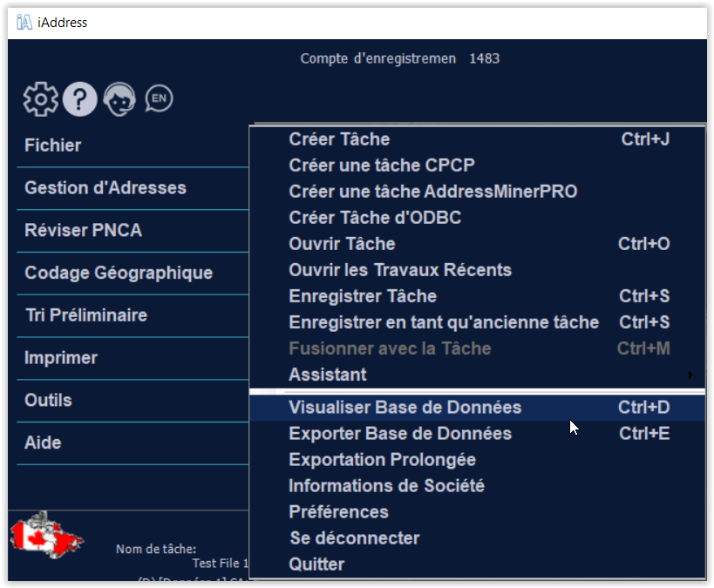714x588 pixels.
Task: Select Visualiser Base de Données
Action: click(405, 408)
